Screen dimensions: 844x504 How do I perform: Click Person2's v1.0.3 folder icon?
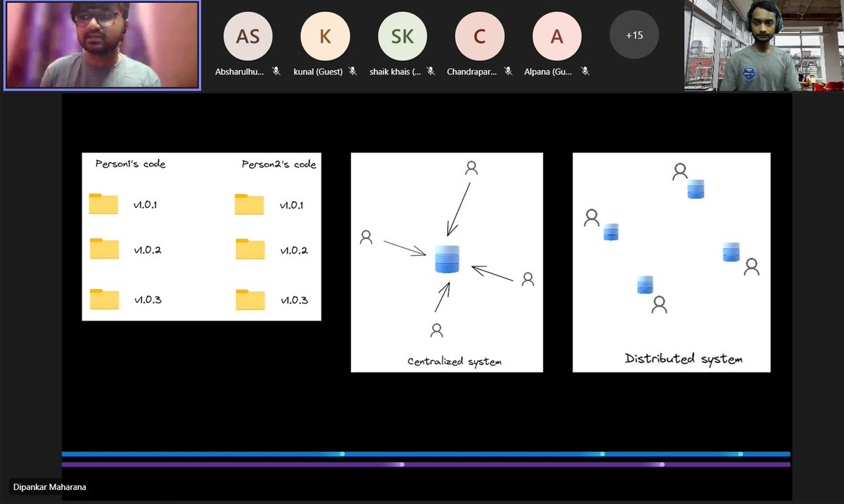(250, 299)
